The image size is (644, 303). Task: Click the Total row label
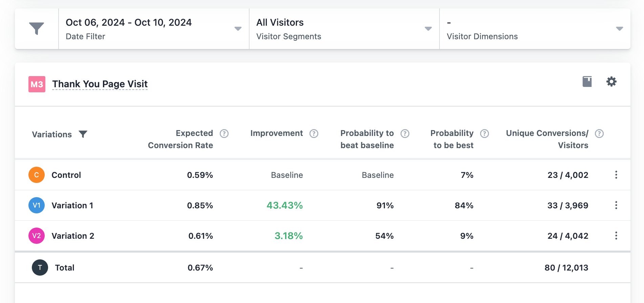[65, 268]
